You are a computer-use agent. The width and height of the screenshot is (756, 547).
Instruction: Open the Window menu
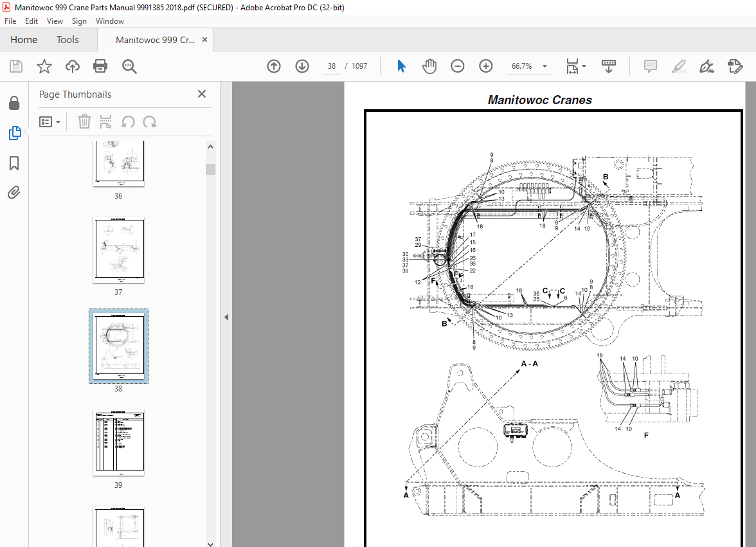(109, 21)
